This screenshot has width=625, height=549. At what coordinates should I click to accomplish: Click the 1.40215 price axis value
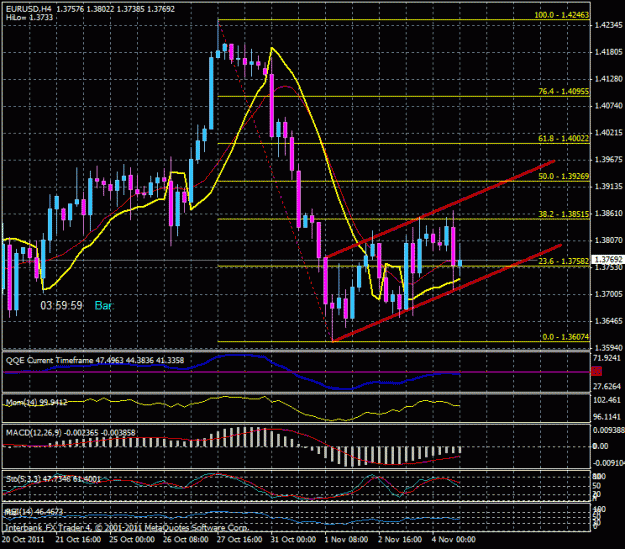608,133
